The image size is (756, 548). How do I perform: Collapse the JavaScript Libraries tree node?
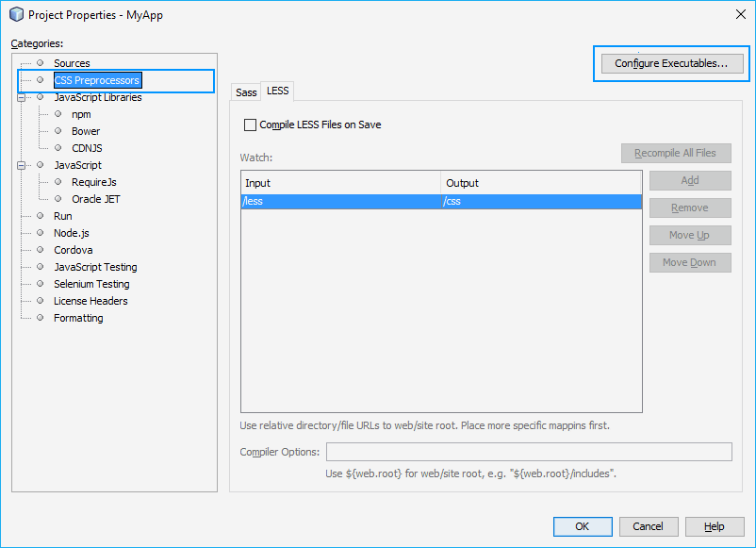(x=20, y=97)
